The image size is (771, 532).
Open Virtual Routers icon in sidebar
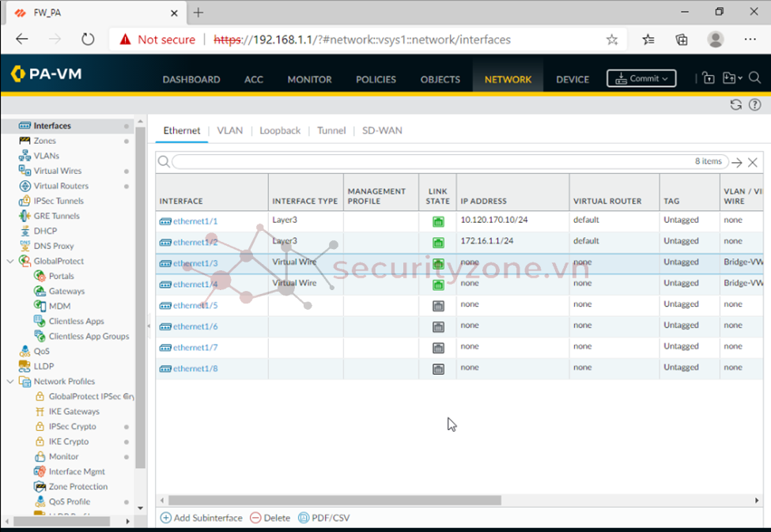[25, 186]
